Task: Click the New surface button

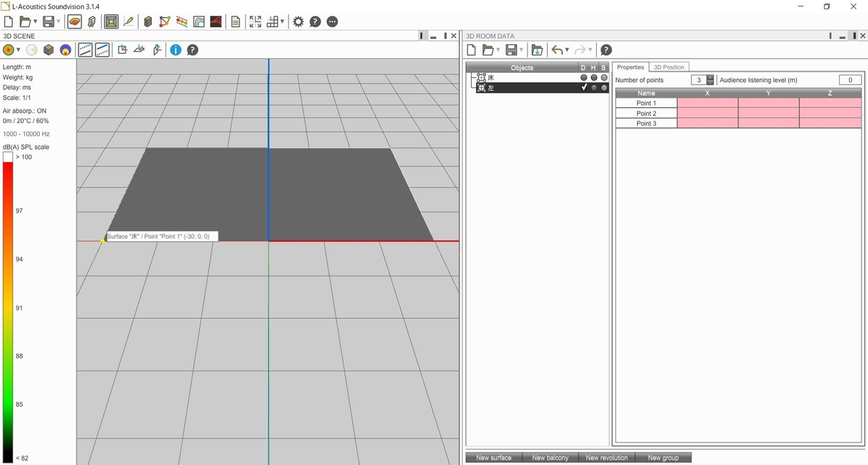Action: point(494,458)
